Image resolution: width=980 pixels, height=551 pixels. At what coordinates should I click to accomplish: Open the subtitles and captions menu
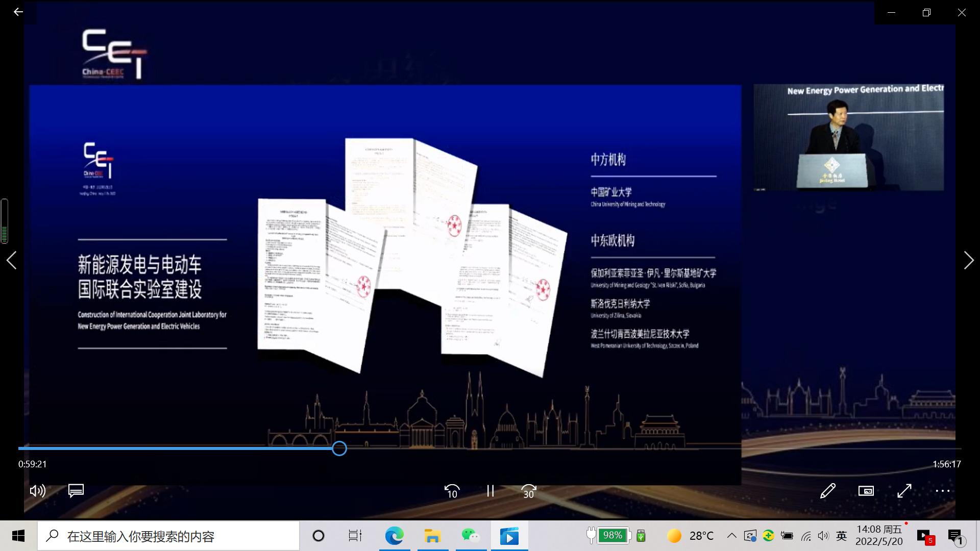tap(76, 491)
